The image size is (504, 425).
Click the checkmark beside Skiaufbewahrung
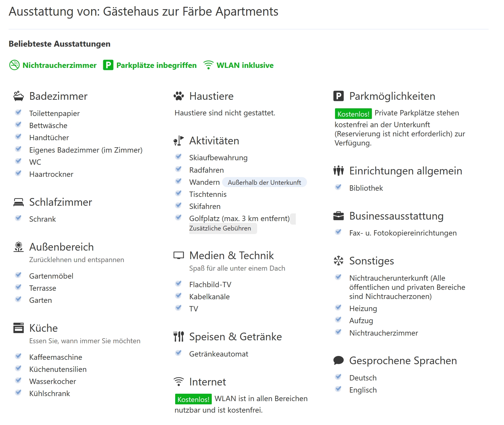[x=178, y=157]
